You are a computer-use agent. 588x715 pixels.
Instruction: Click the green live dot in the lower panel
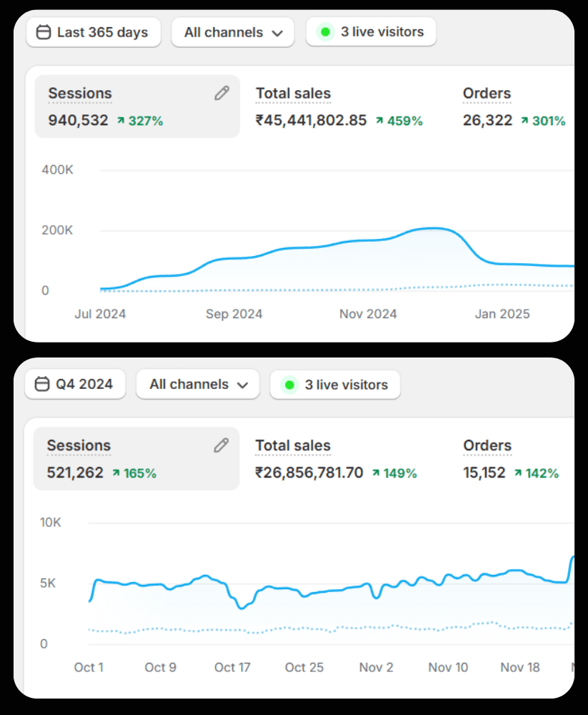[x=289, y=385]
